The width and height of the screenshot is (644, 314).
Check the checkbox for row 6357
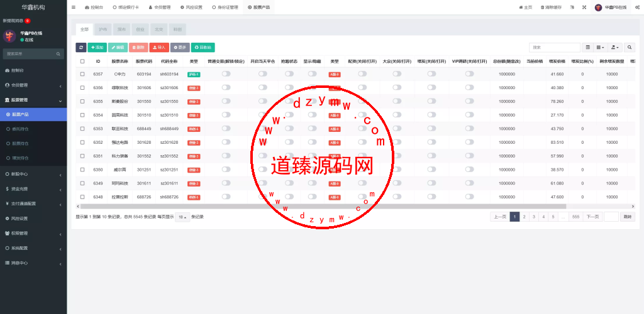pyautogui.click(x=82, y=74)
